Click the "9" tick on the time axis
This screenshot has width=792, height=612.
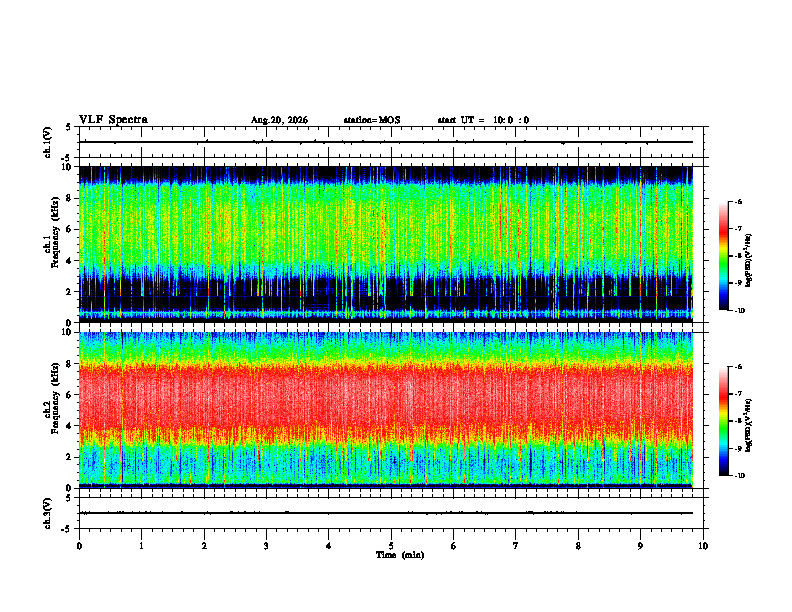click(x=640, y=546)
